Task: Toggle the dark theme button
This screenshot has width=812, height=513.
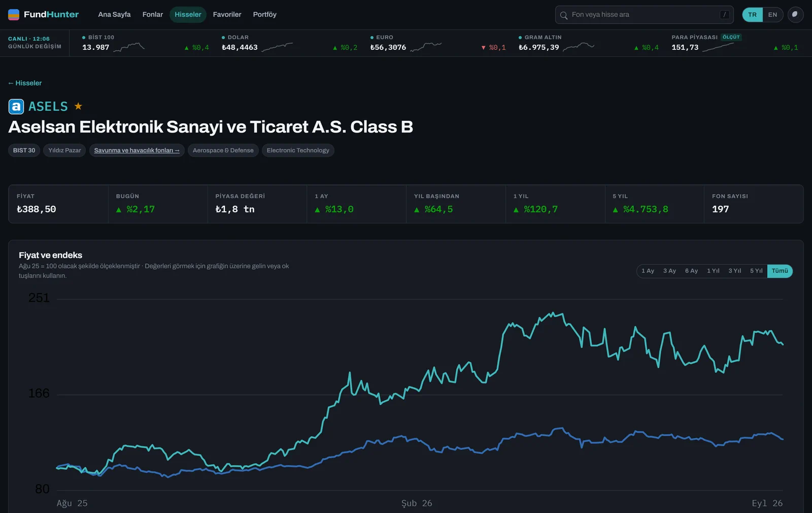Action: (x=795, y=15)
